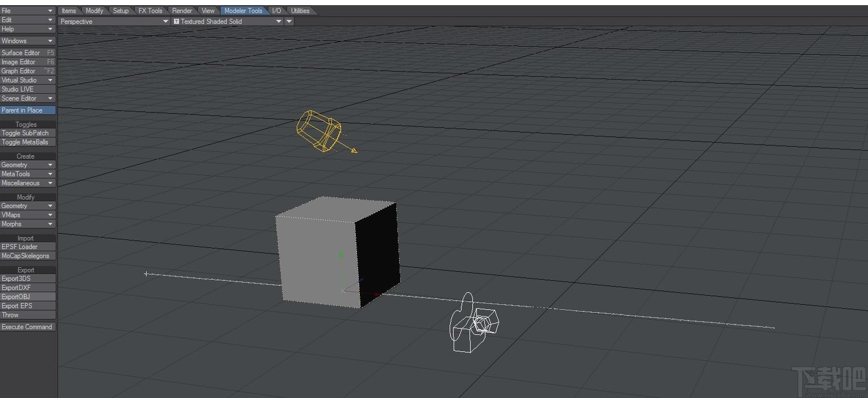Select the Modeler Tools tab
The width and height of the screenshot is (868, 398).
click(243, 10)
